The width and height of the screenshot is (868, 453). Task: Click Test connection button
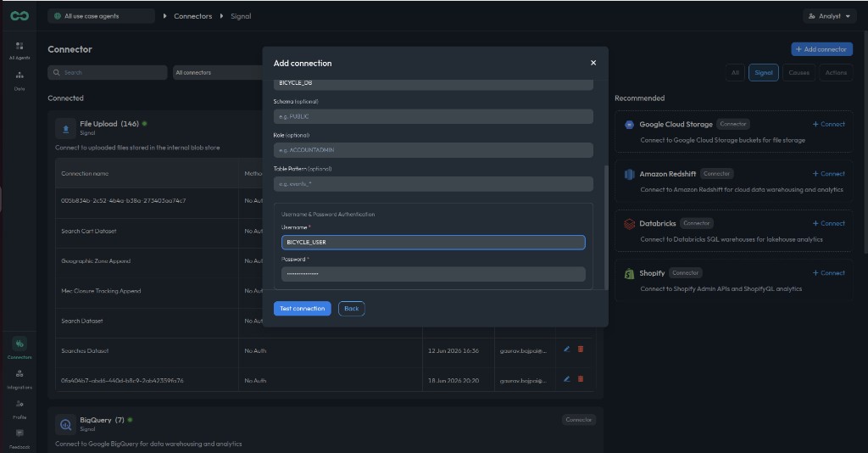(x=303, y=309)
